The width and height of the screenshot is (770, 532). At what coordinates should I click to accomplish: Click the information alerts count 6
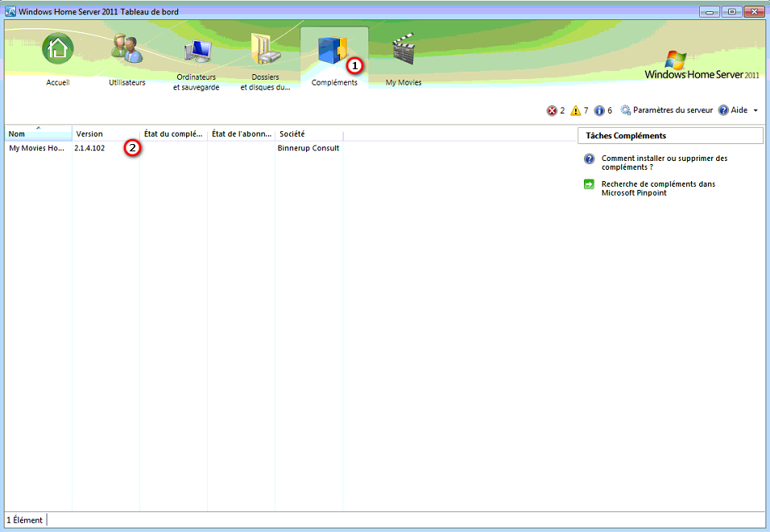(610, 110)
